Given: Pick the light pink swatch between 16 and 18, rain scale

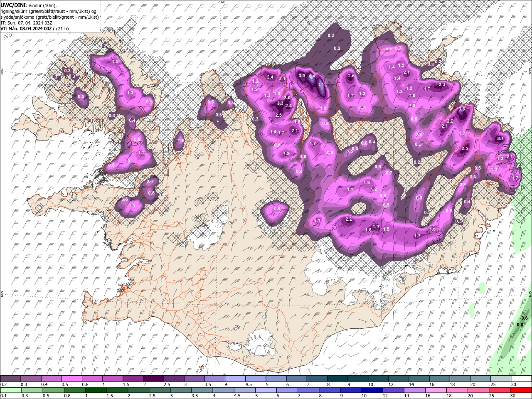Looking at the screenshot, I should (x=436, y=390).
